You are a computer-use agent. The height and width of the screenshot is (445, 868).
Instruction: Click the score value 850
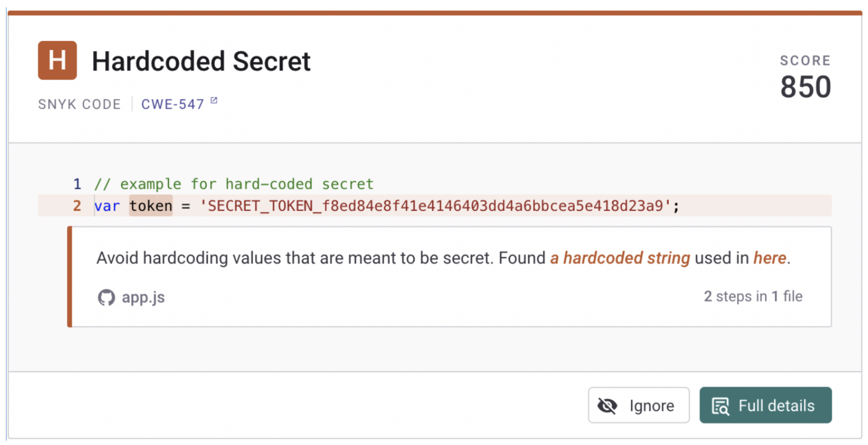(805, 87)
